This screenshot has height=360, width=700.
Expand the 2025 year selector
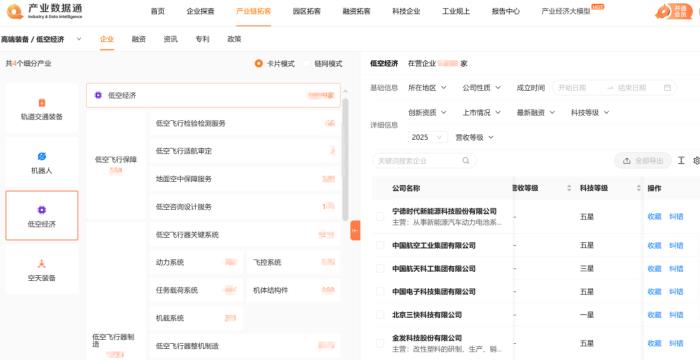[x=427, y=137]
